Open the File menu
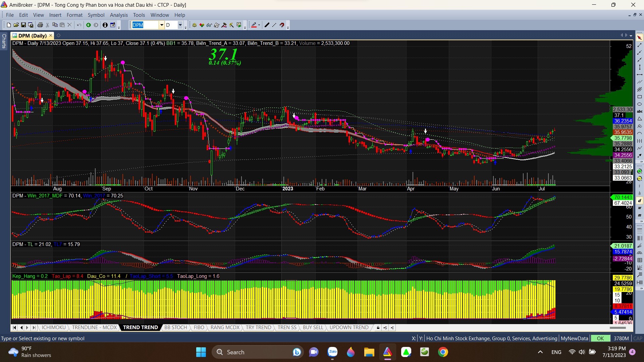Viewport: 644px width, 362px height. tap(10, 15)
